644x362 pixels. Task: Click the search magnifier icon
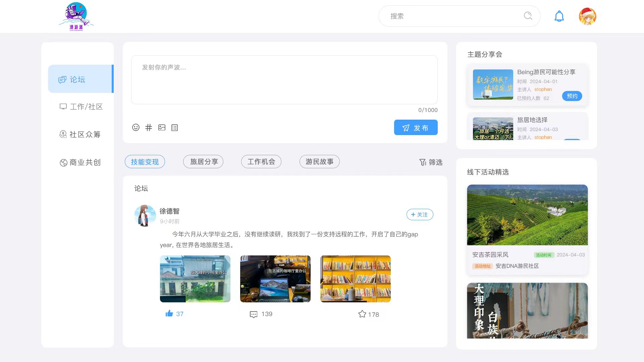click(528, 16)
